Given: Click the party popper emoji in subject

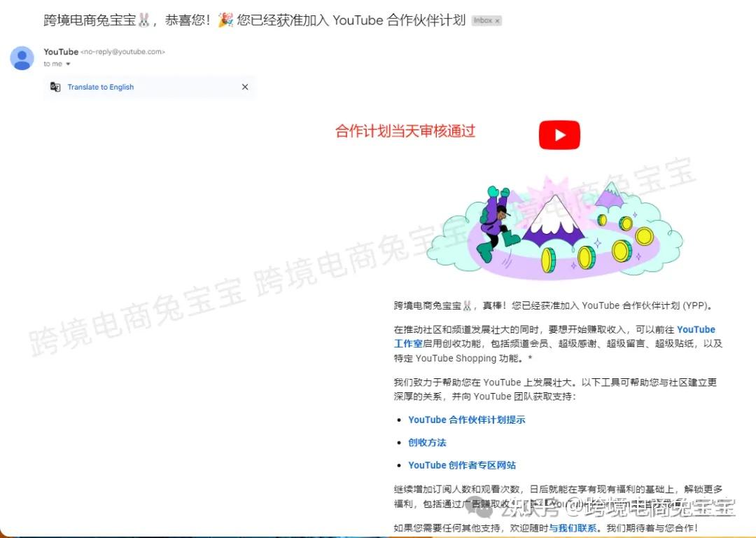Looking at the screenshot, I should click(225, 21).
